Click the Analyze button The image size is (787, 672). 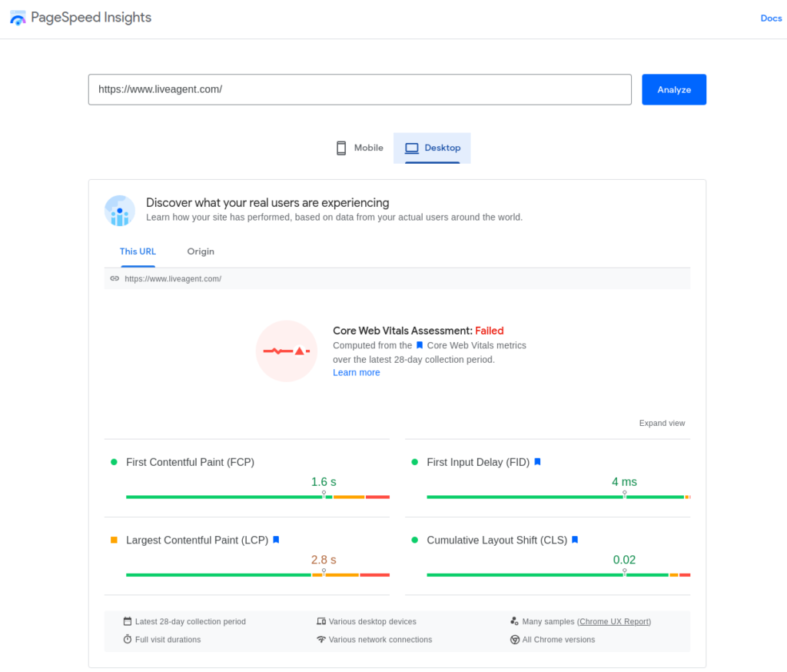click(673, 89)
